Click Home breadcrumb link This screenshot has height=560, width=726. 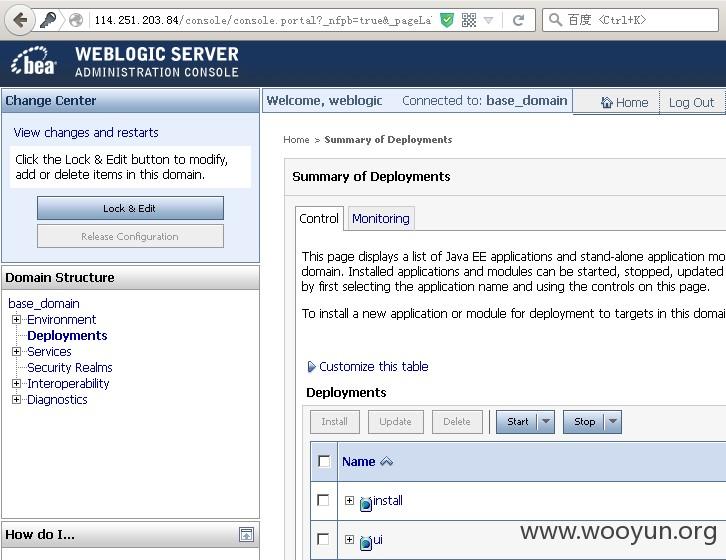tap(296, 139)
